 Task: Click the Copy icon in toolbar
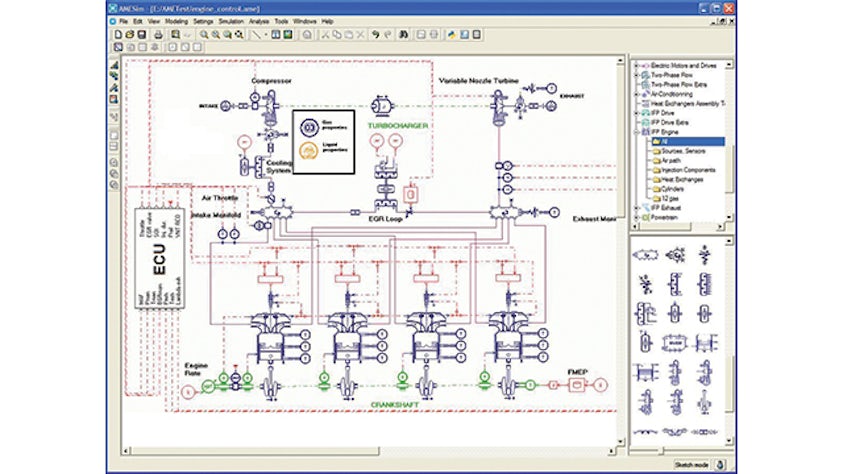coord(337,34)
